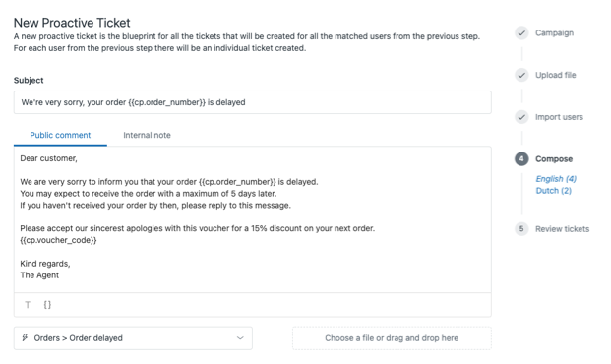Insert placeholder via curly braces icon
This screenshot has height=364, width=611.
click(x=47, y=305)
